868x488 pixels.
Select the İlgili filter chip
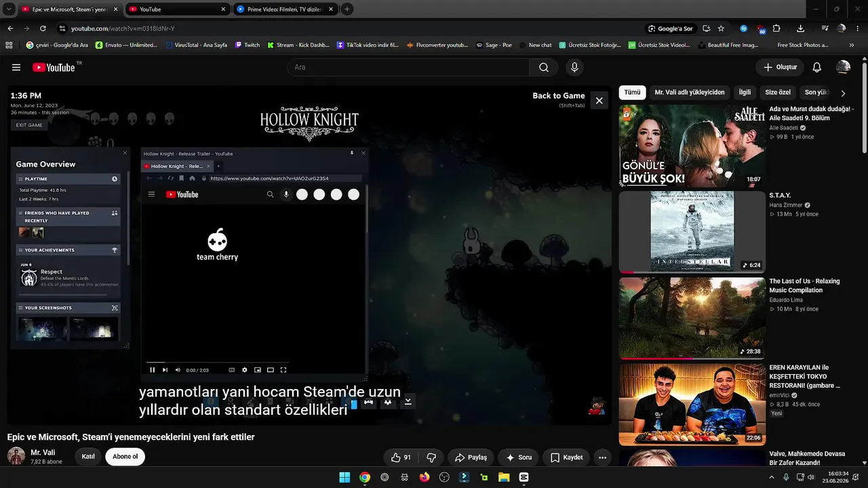(x=745, y=92)
